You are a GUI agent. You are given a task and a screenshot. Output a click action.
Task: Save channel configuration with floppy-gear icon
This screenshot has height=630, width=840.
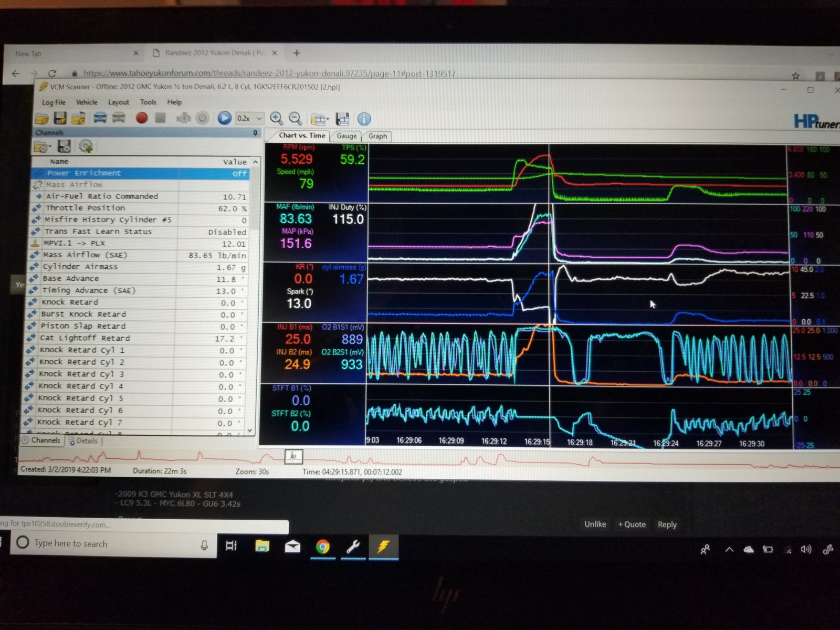click(64, 146)
